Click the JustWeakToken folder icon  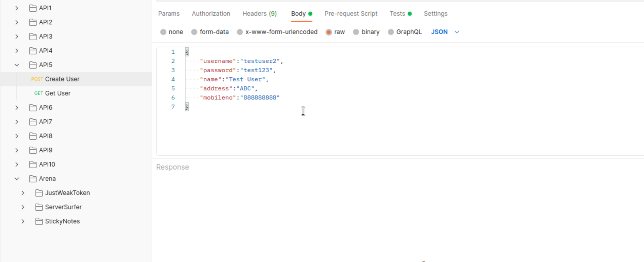(x=39, y=193)
